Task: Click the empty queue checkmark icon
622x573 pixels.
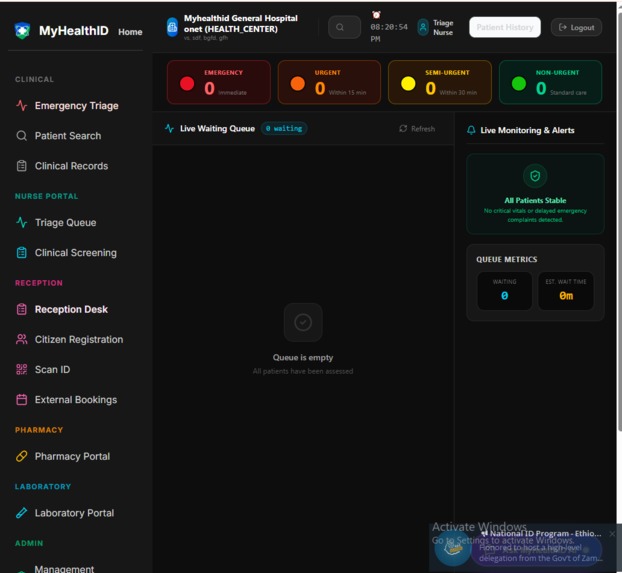Action: point(303,322)
